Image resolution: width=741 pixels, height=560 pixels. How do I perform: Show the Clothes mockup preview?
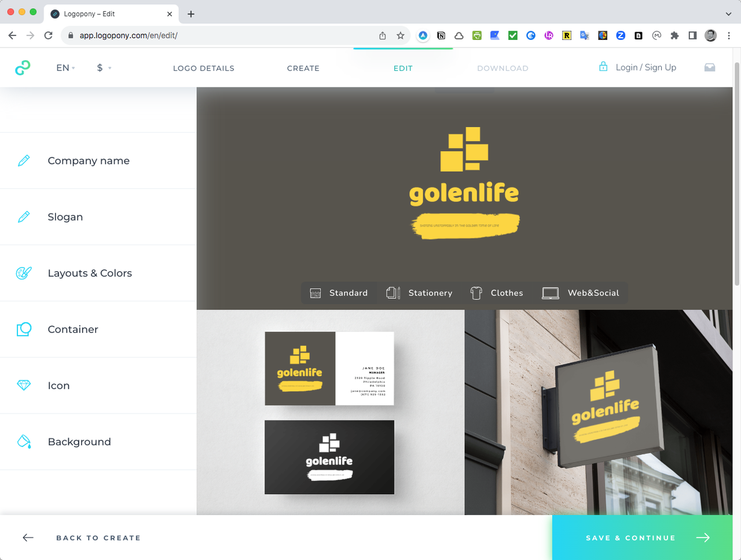click(497, 293)
